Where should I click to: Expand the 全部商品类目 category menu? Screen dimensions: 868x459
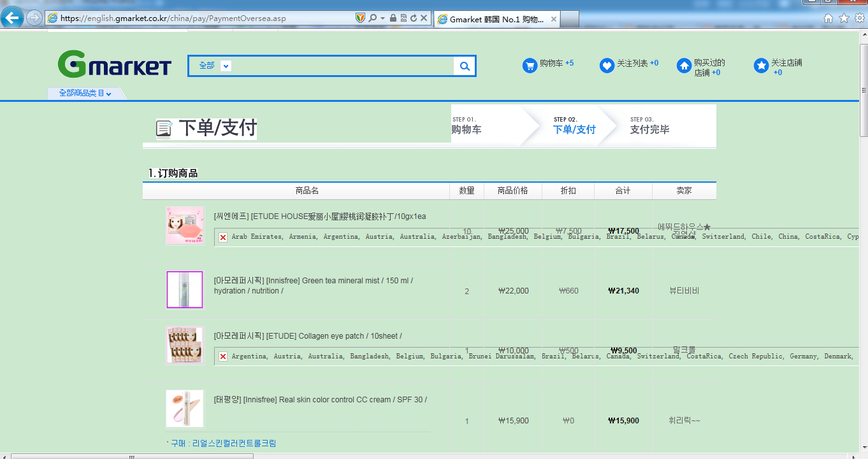(x=85, y=94)
